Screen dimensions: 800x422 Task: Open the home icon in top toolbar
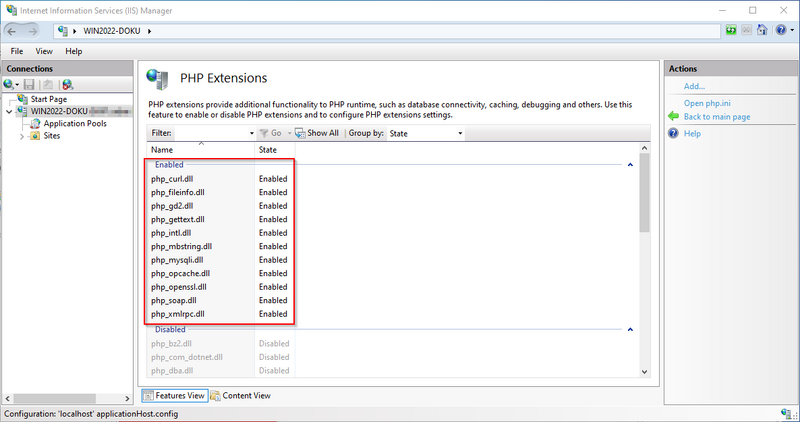click(762, 30)
